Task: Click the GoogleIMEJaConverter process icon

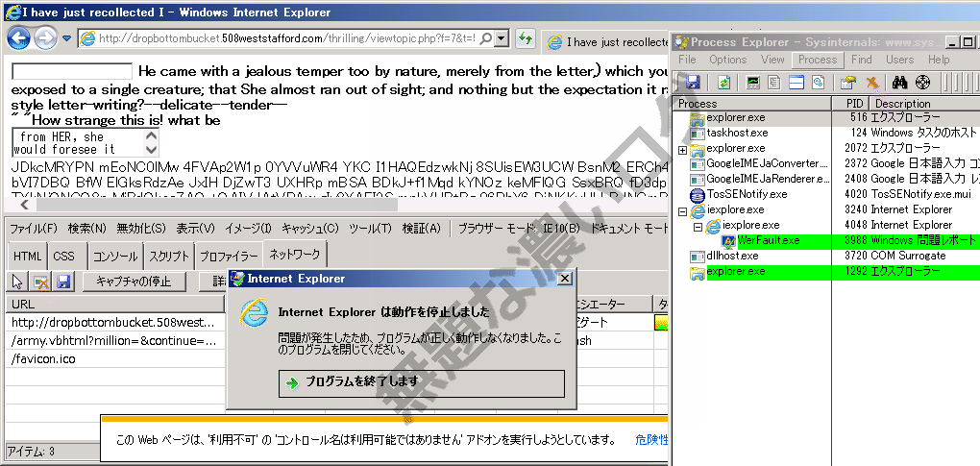Action: coord(697,163)
